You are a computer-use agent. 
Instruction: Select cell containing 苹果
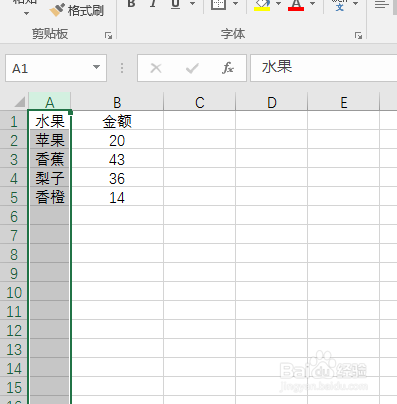point(50,140)
